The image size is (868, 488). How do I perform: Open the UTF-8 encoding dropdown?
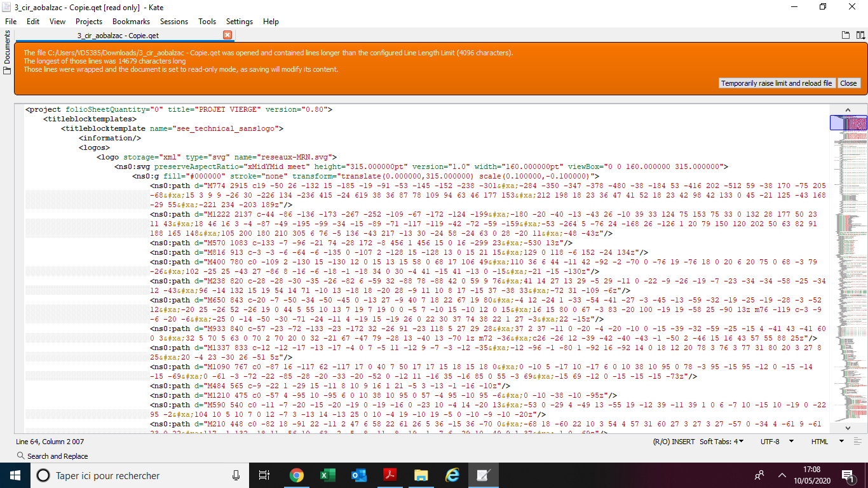tap(777, 442)
